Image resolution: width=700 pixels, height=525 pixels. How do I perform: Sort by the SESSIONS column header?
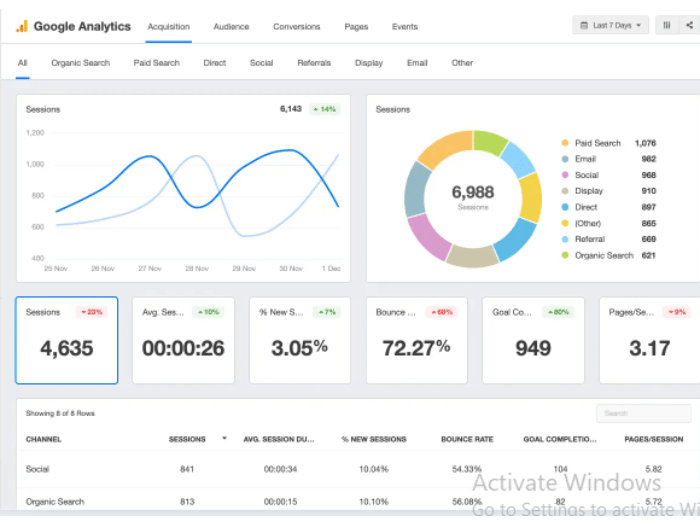(187, 439)
